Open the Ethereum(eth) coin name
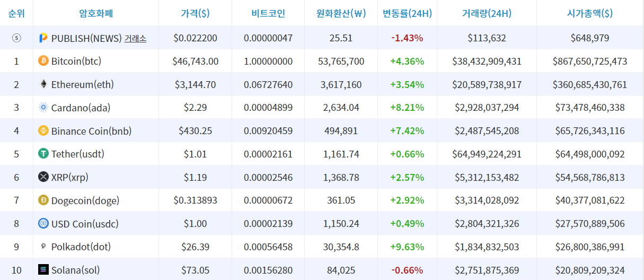The width and height of the screenshot is (644, 280). [83, 84]
